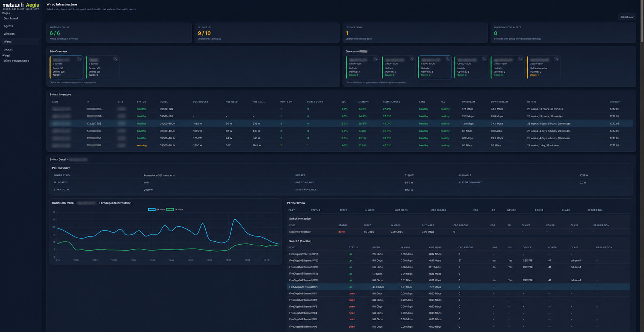Screen dimensions: 644x332
Task: Select port row FiveGigabitEthernet1/0/2
Action: coord(458,300)
